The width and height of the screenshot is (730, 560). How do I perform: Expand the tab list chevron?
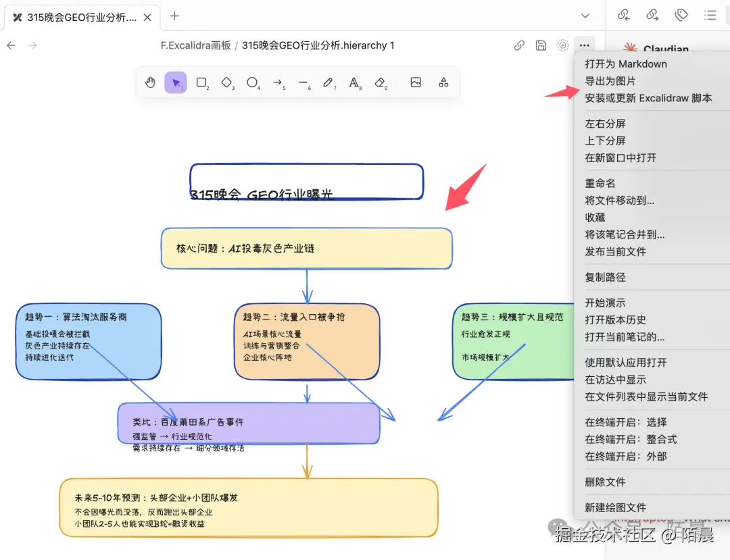coord(585,16)
